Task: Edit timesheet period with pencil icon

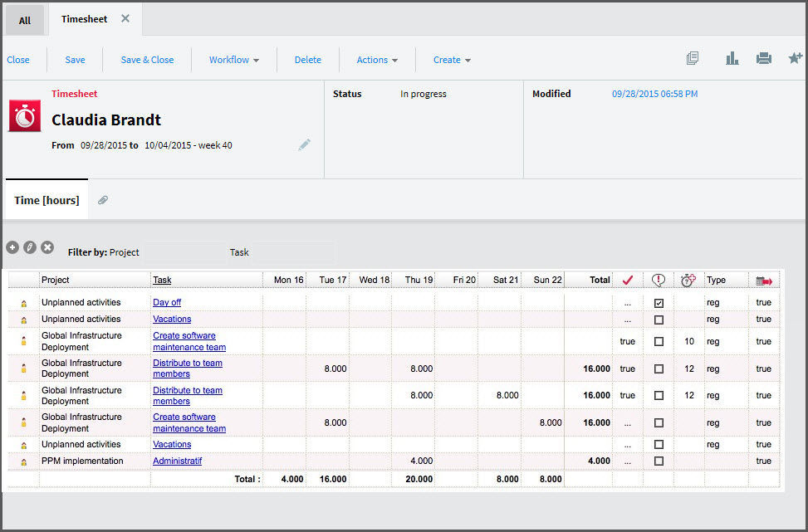Action: (x=304, y=144)
